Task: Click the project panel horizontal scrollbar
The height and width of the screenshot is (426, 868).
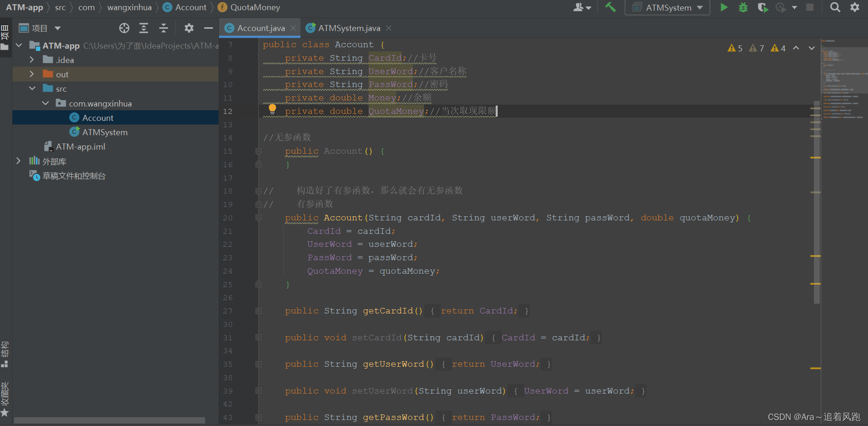Action: click(x=110, y=420)
